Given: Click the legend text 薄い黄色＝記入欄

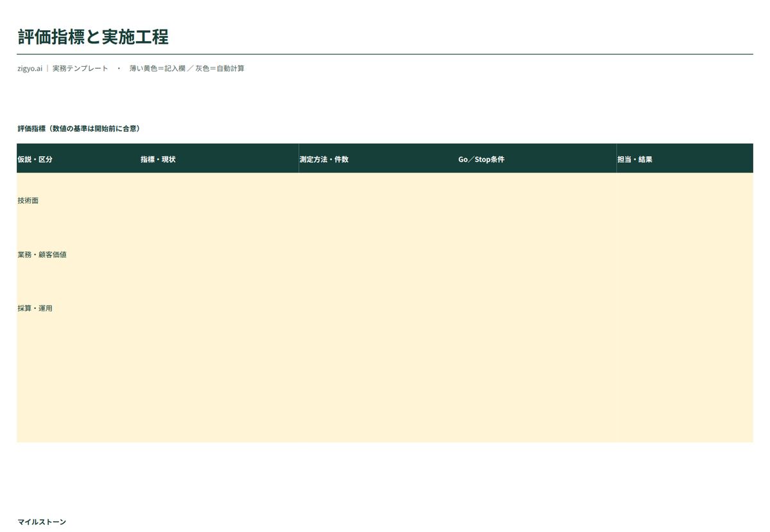Looking at the screenshot, I should (157, 68).
